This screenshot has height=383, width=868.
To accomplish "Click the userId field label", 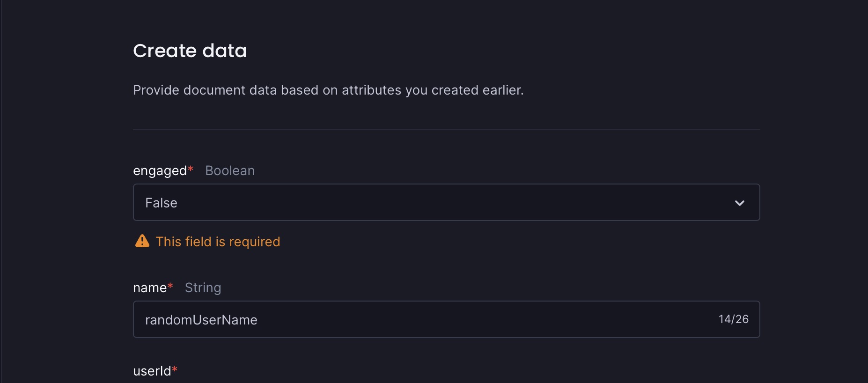I will click(x=152, y=370).
